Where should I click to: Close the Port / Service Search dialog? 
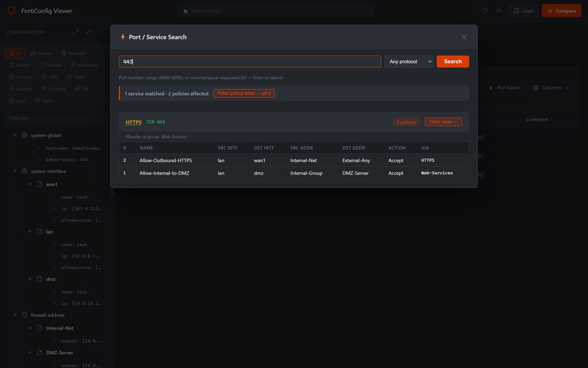coord(464,37)
